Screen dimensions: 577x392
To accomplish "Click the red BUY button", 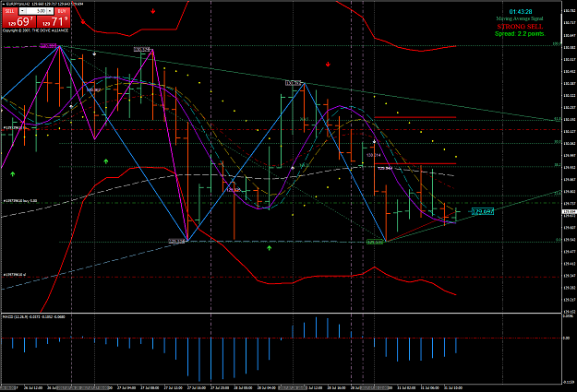I will 62,11.
